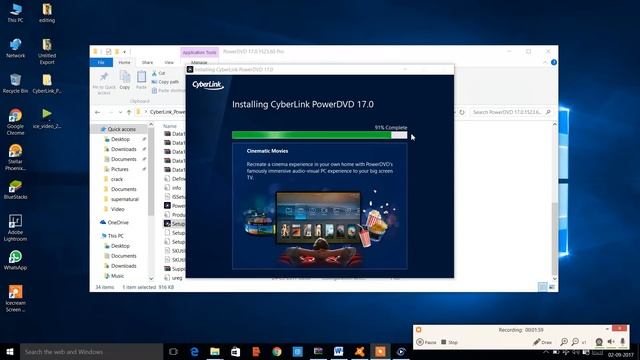Click the Search PowerDVD folder field
This screenshot has height=360, width=640.
[511, 112]
